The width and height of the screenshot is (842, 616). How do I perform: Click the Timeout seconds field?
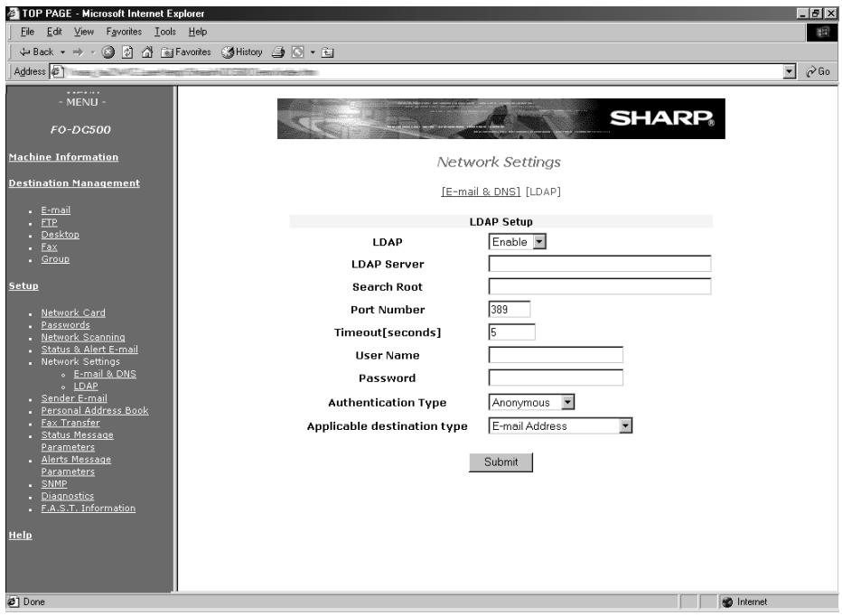click(511, 331)
